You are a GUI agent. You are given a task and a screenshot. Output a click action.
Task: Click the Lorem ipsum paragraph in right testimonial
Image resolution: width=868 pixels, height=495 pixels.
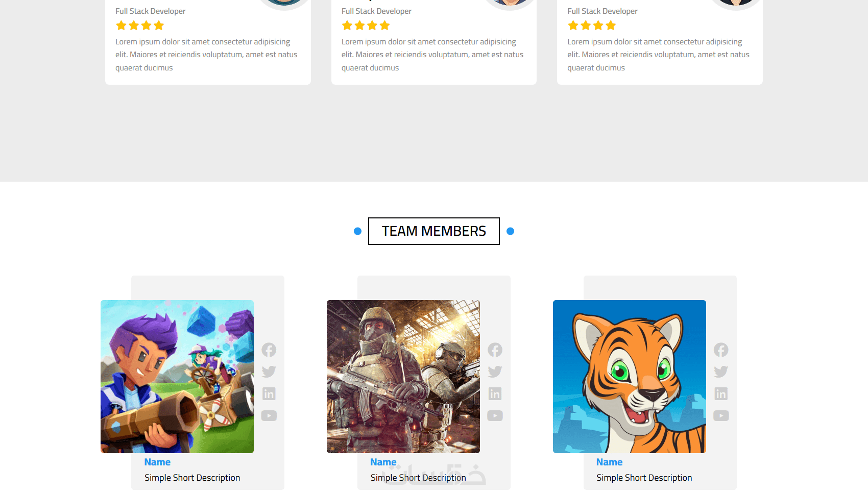tap(659, 55)
